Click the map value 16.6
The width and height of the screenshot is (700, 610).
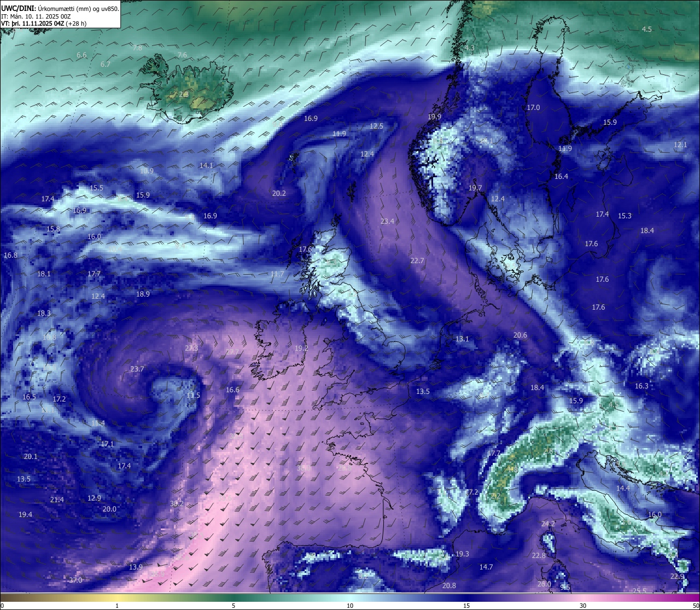(232, 390)
